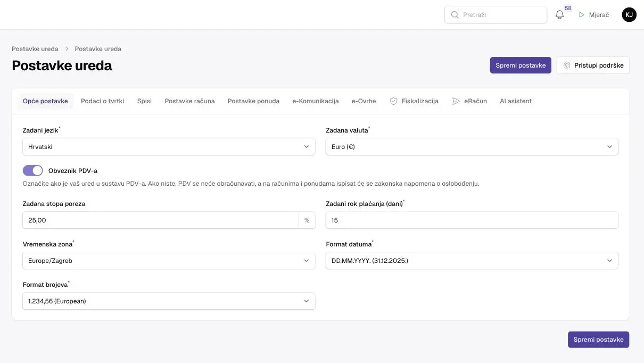The width and height of the screenshot is (644, 363).
Task: Click the notification bell icon
Action: click(x=559, y=15)
